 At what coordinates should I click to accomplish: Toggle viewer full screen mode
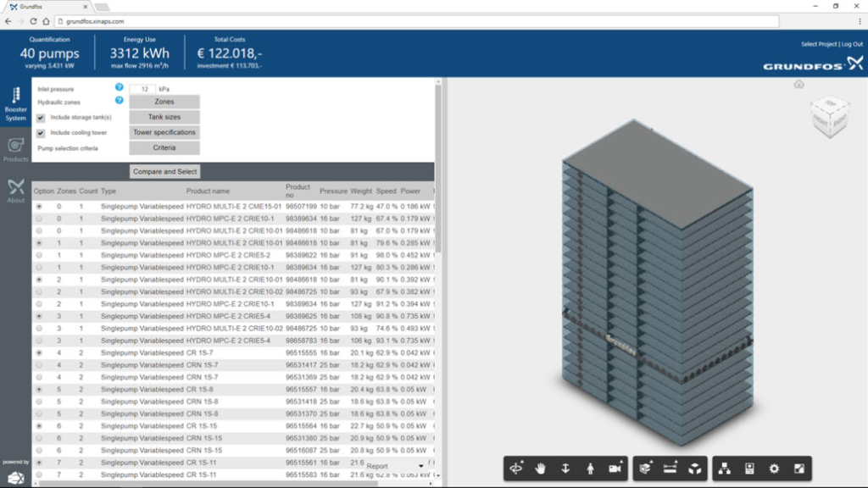(798, 468)
